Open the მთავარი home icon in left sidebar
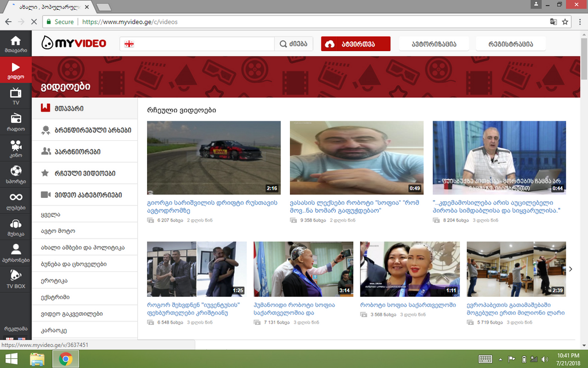The image size is (588, 368). tap(16, 41)
